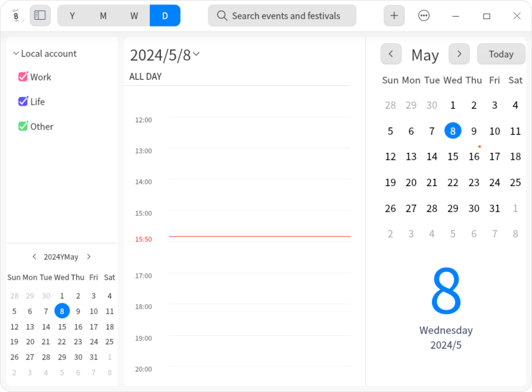Toggle the Other calendar checkbox
Viewport: 532px width, 392px height.
(22, 126)
